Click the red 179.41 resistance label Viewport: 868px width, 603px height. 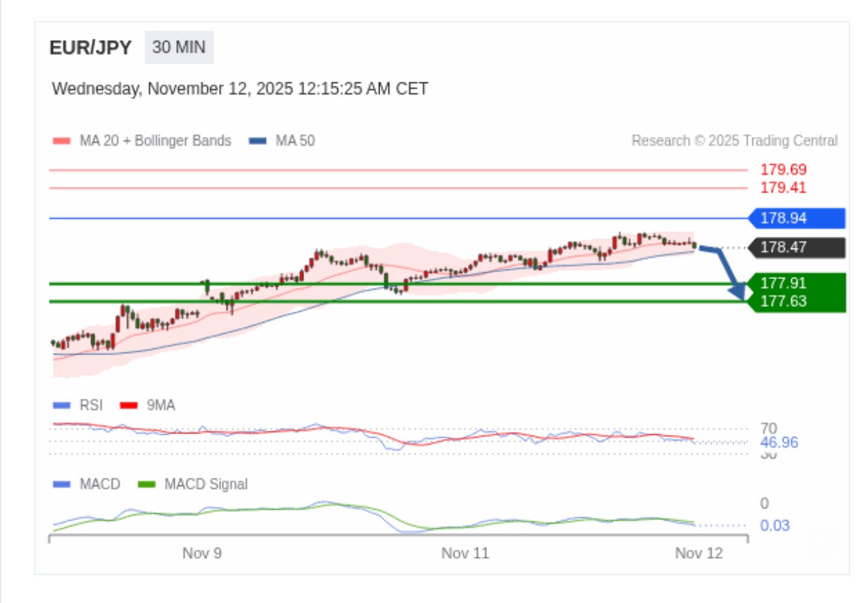783,188
